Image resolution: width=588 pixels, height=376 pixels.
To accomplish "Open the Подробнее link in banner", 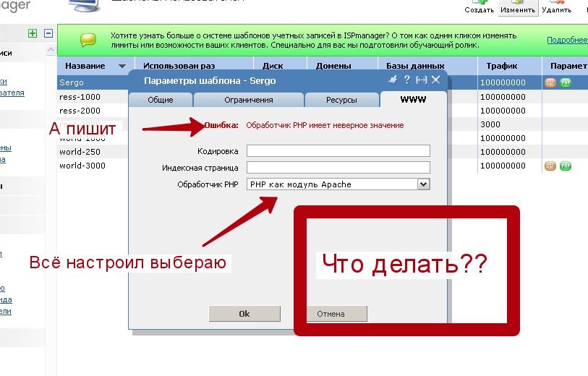I will pos(566,40).
